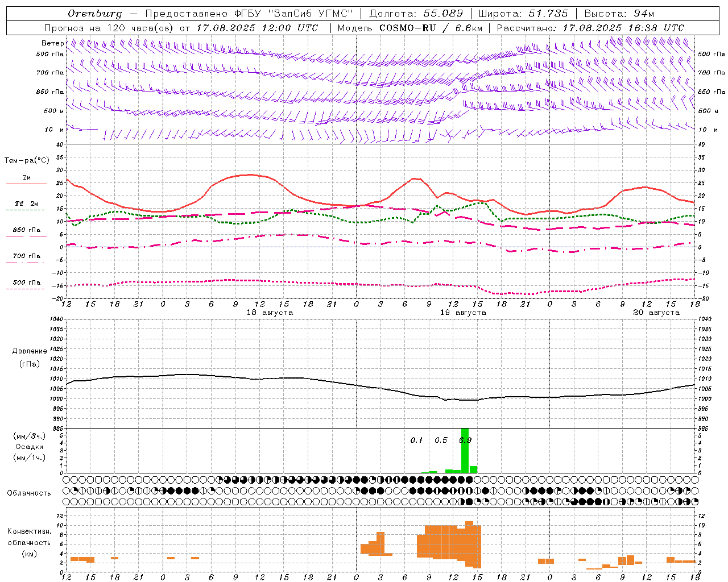Click the 'Давление' pressure panel label
The width and height of the screenshot is (728, 582).
pos(30,351)
